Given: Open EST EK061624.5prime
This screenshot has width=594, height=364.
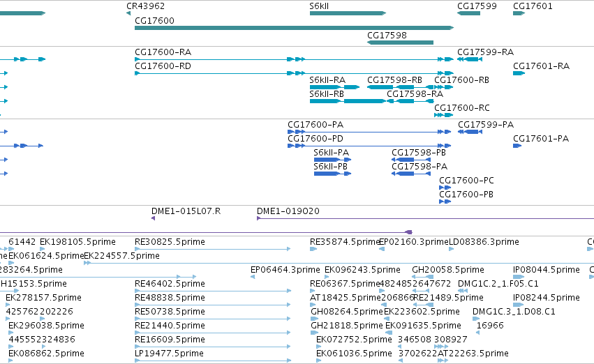Looking at the screenshot, I should 46,256.
